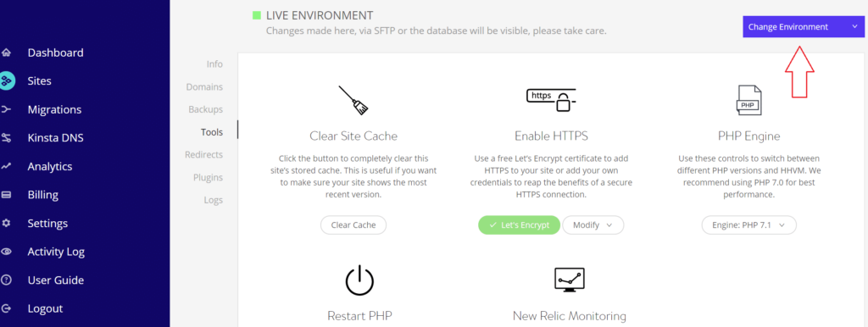This screenshot has width=868, height=327.
Task: Switch to the Info tab
Action: click(x=214, y=64)
